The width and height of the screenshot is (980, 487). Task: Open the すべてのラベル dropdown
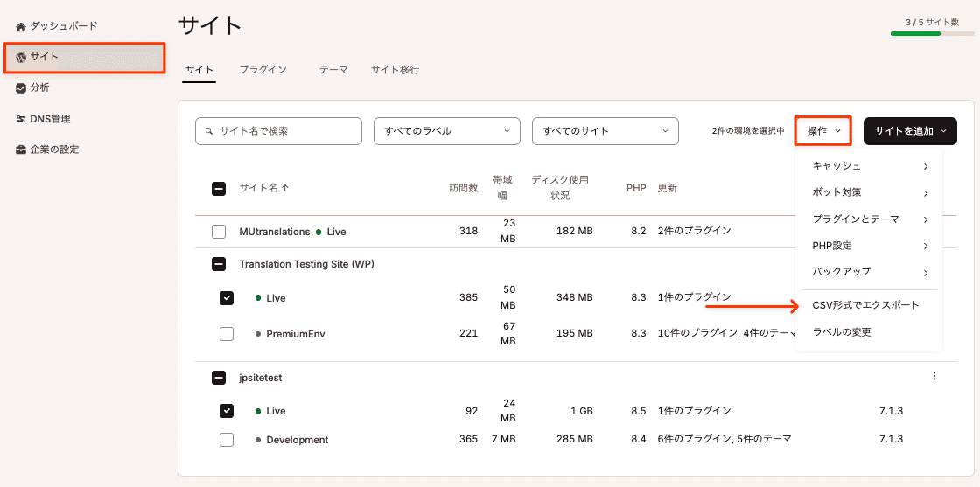click(447, 131)
